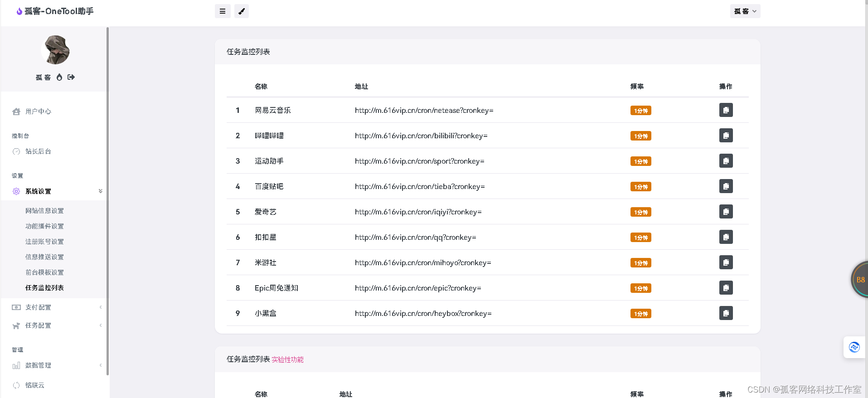
Task: Click the 实验性功能 pink label
Action: pyautogui.click(x=287, y=359)
